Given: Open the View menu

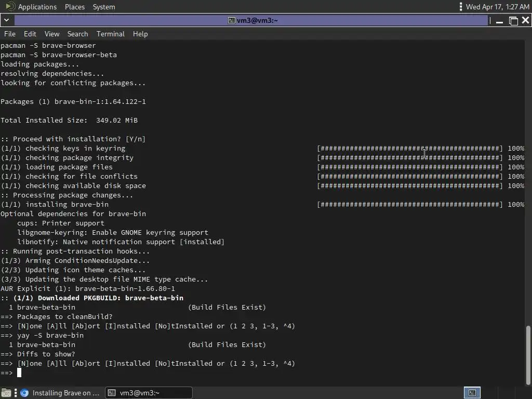Looking at the screenshot, I should (52, 34).
